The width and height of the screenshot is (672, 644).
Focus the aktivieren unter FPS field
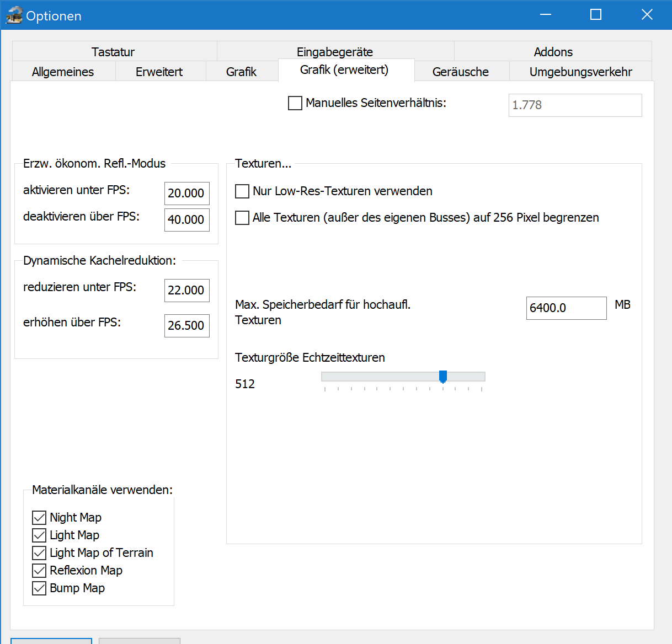[x=187, y=194]
